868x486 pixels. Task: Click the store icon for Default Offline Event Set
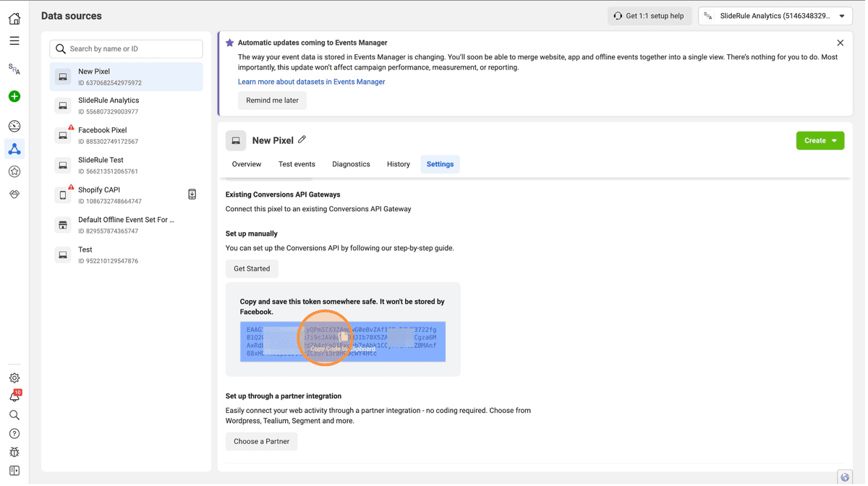(63, 226)
